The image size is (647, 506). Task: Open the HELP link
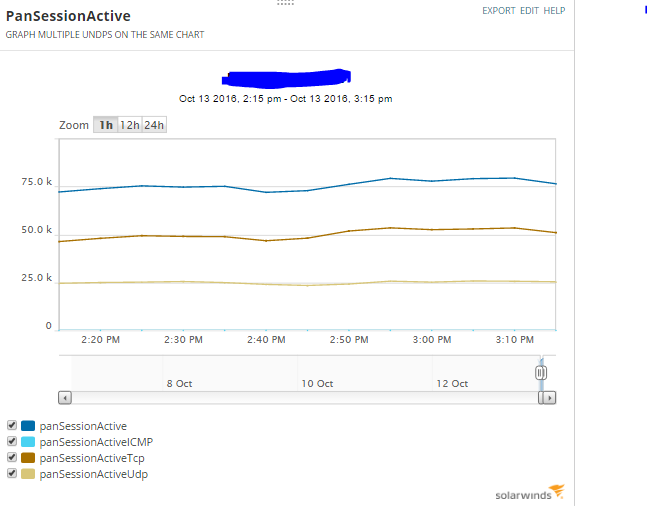tap(554, 11)
